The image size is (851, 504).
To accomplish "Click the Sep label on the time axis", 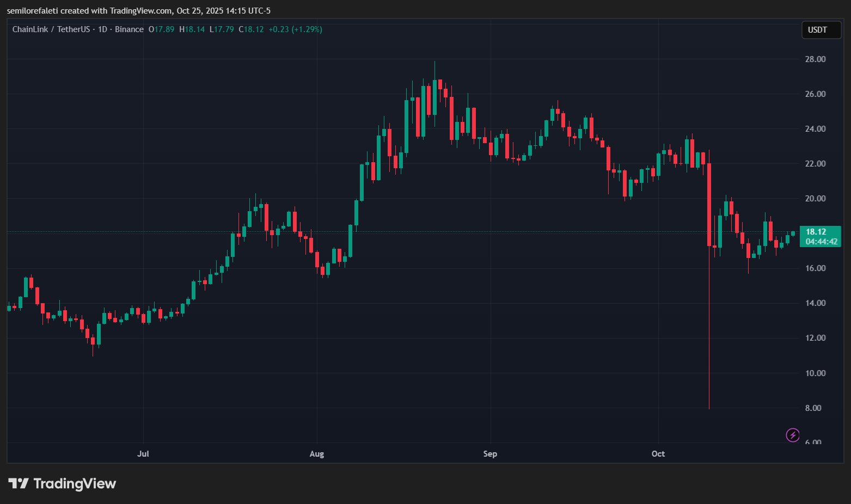I will click(490, 454).
